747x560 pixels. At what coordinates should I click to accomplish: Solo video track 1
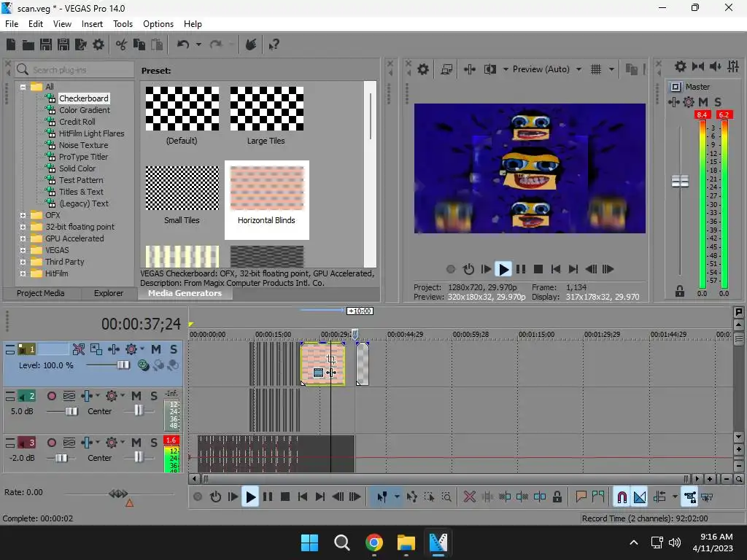[x=174, y=349]
